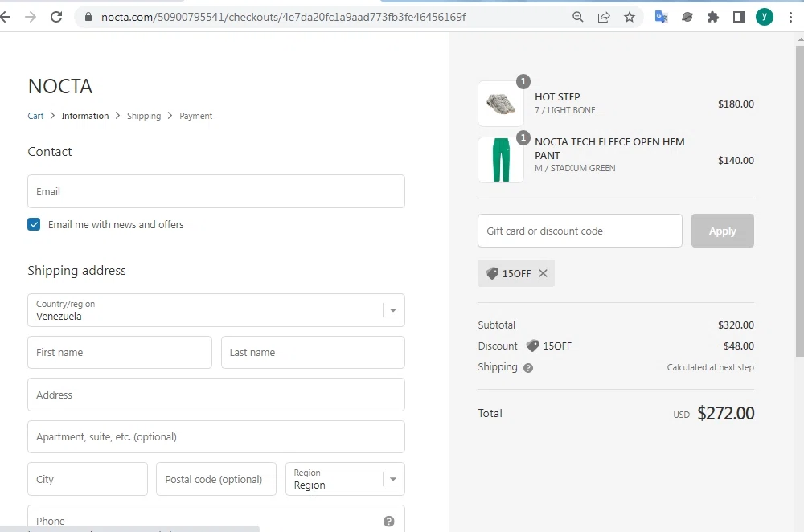Open the green Y profile avatar
The width and height of the screenshot is (804, 532).
tap(765, 17)
